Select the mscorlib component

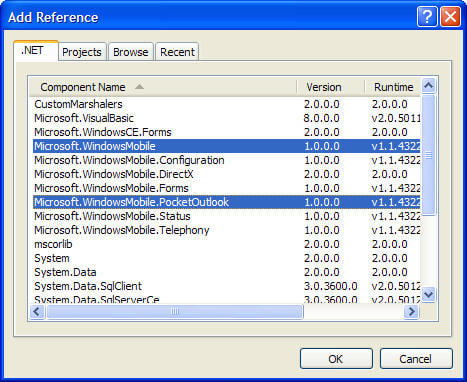[226, 244]
